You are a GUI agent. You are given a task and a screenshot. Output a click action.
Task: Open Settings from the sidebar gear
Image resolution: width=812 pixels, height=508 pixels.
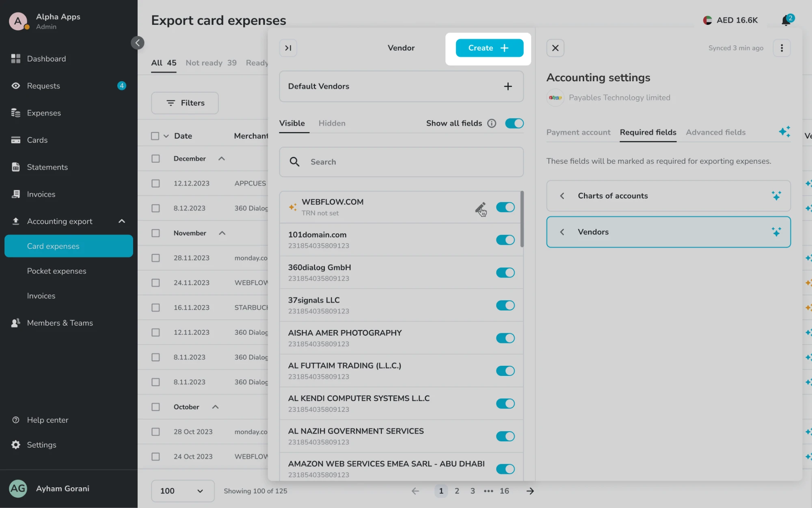[x=16, y=445]
